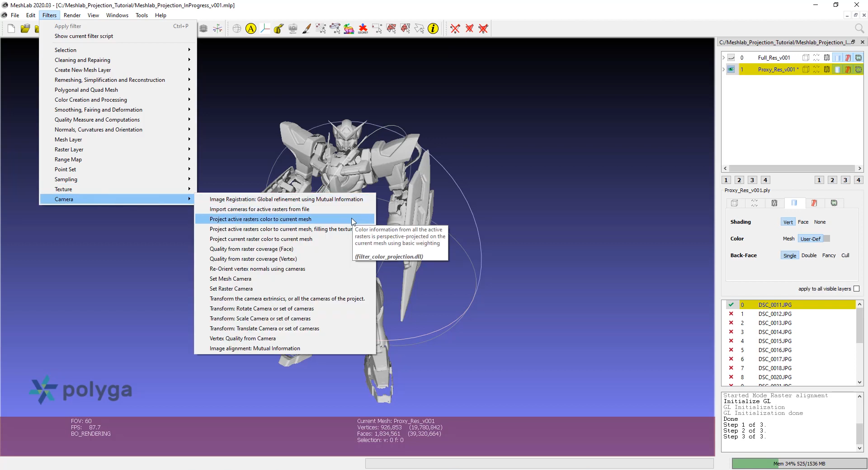Click the yellow 'A' annotation tool icon

coord(251,29)
